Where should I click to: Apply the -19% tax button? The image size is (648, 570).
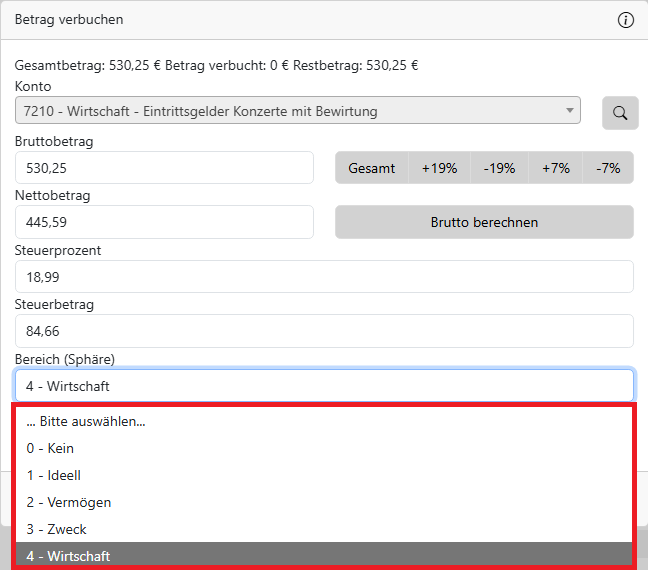click(x=499, y=168)
